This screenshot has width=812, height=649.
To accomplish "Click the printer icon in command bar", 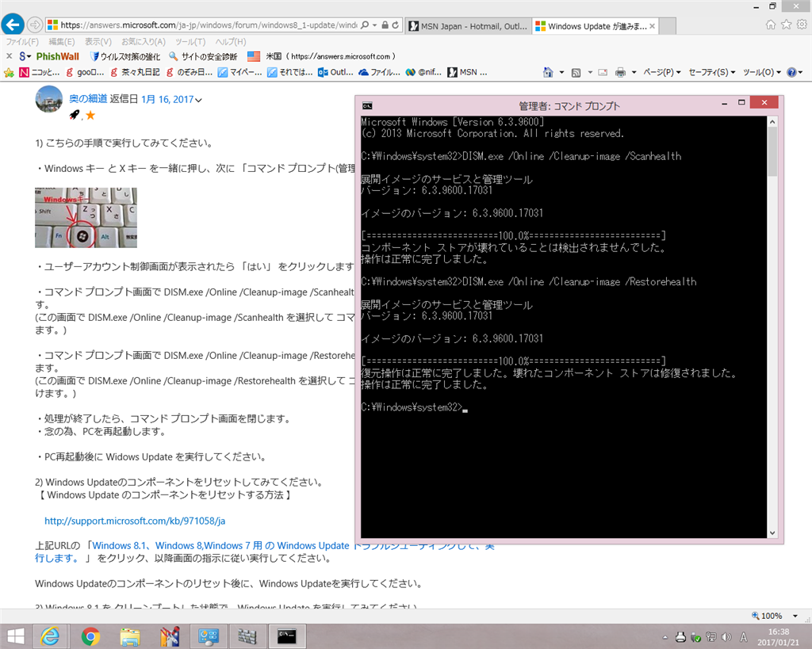I will [x=620, y=72].
